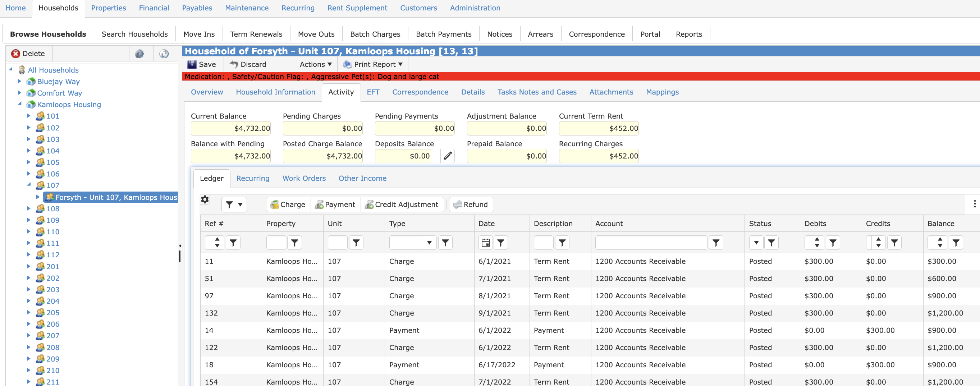Click the Ref # column filter icon
Image resolution: width=980 pixels, height=386 pixels.
coord(233,243)
